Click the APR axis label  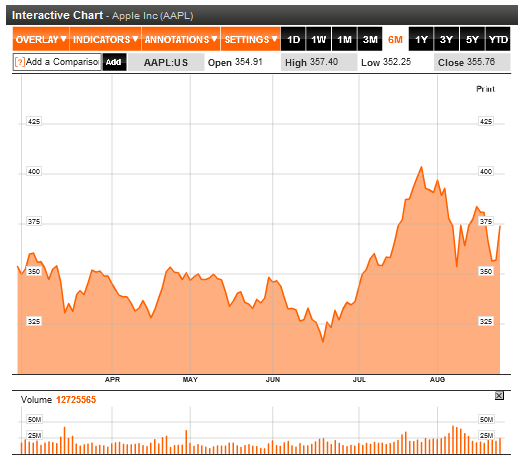(x=112, y=379)
